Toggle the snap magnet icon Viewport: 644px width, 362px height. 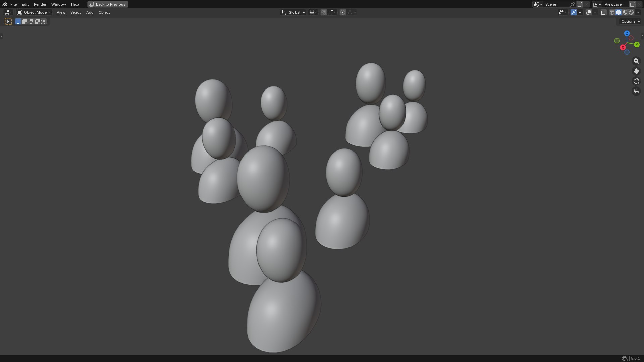tap(324, 12)
